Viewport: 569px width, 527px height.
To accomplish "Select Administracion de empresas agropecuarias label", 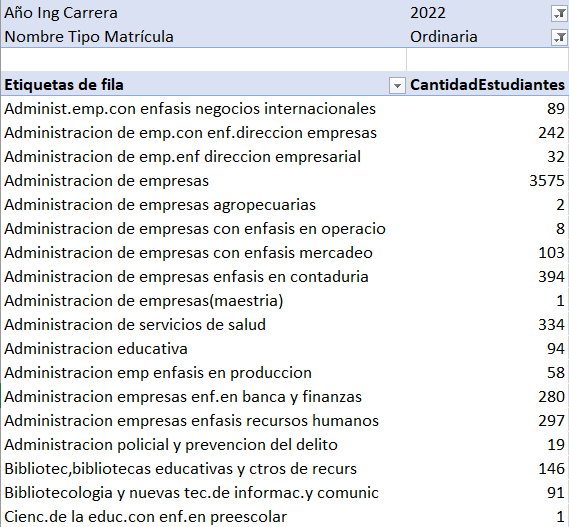I will [160, 205].
